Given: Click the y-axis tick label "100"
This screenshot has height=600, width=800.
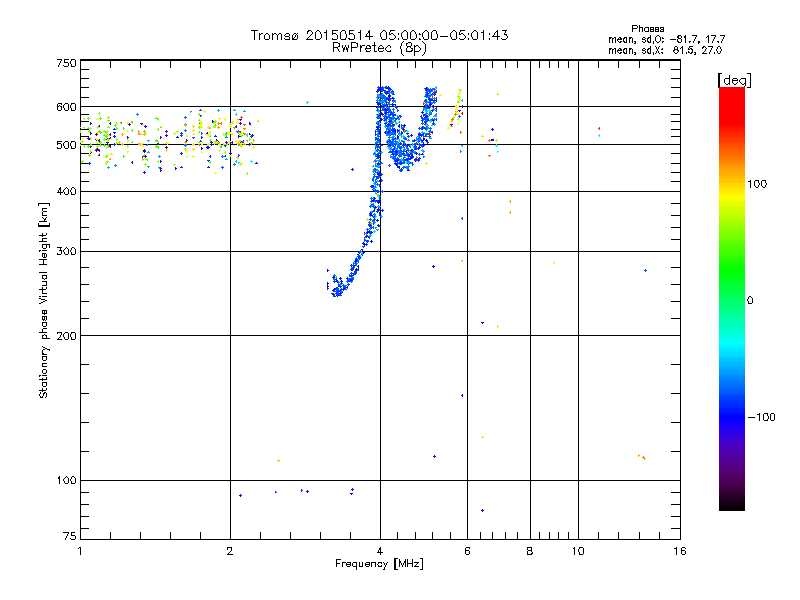Looking at the screenshot, I should pyautogui.click(x=66, y=481).
